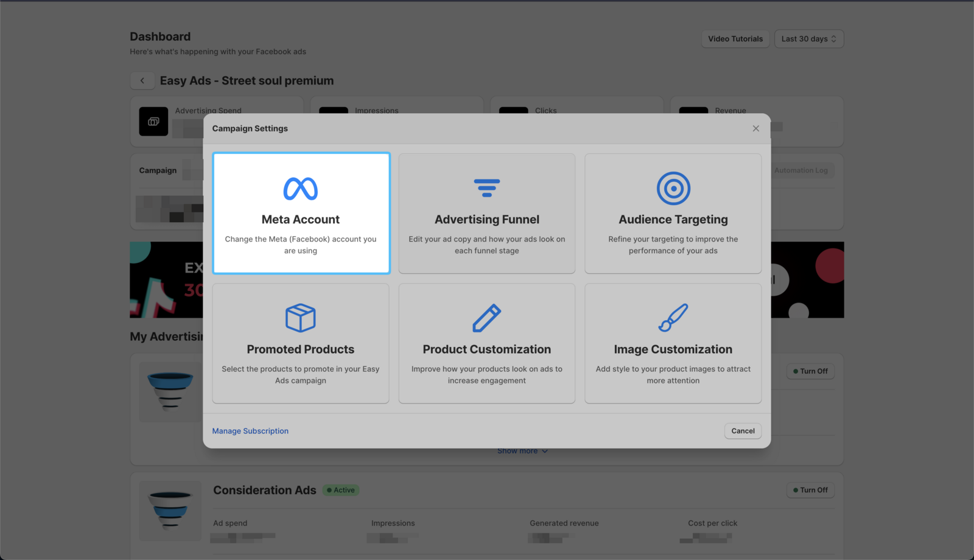
Task: Turn off the top My Advertising campaign
Action: [x=810, y=371]
